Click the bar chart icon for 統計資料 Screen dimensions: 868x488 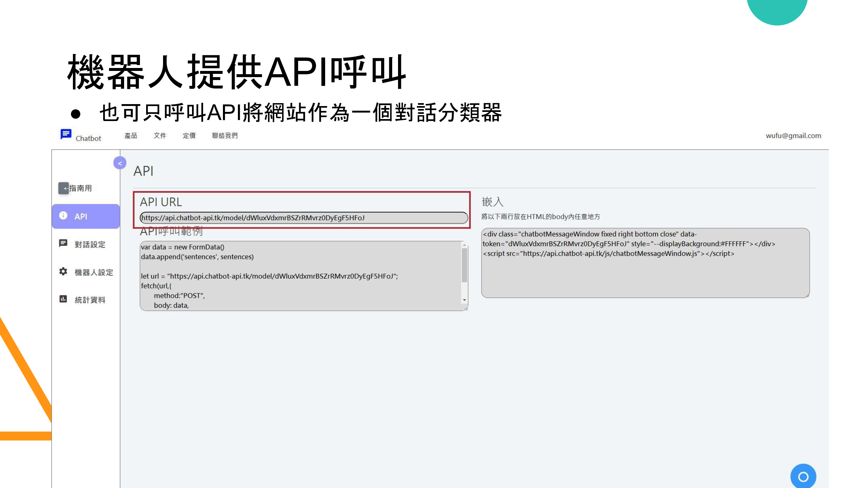[63, 299]
